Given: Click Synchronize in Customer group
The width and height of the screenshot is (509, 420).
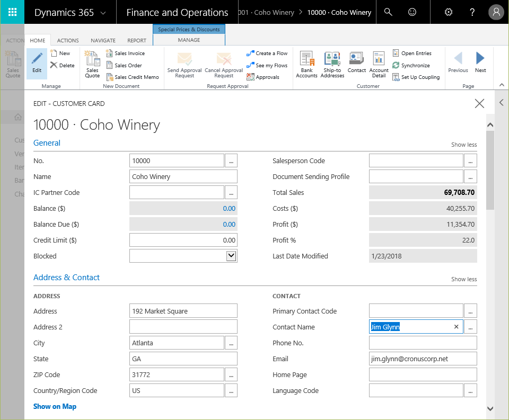Looking at the screenshot, I should pos(411,65).
